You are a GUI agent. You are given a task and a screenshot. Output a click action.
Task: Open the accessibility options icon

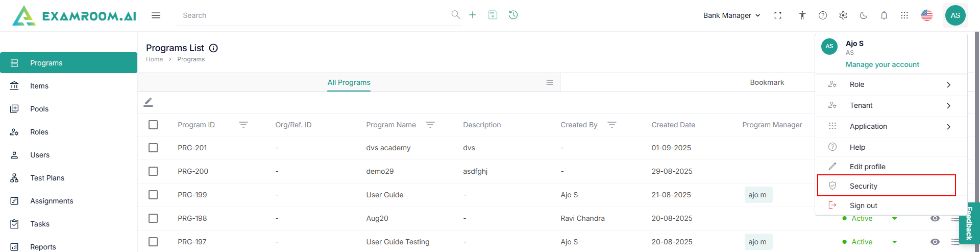pyautogui.click(x=802, y=15)
